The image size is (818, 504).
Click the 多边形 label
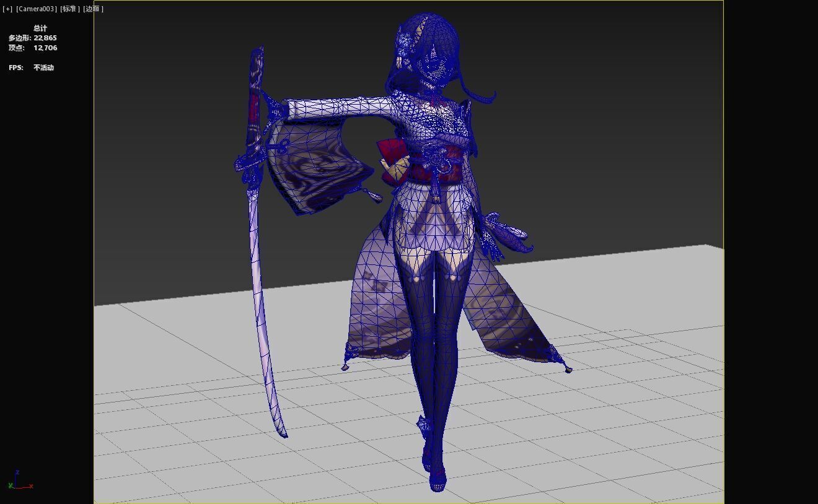tap(19, 38)
